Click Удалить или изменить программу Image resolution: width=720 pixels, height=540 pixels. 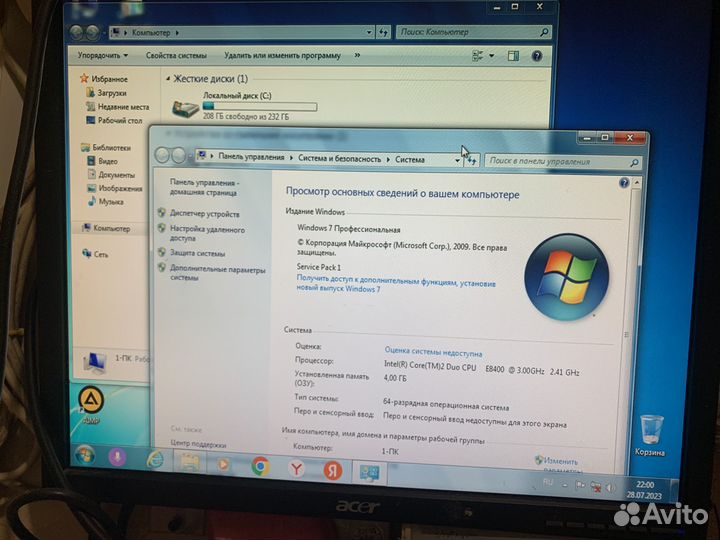(282, 56)
